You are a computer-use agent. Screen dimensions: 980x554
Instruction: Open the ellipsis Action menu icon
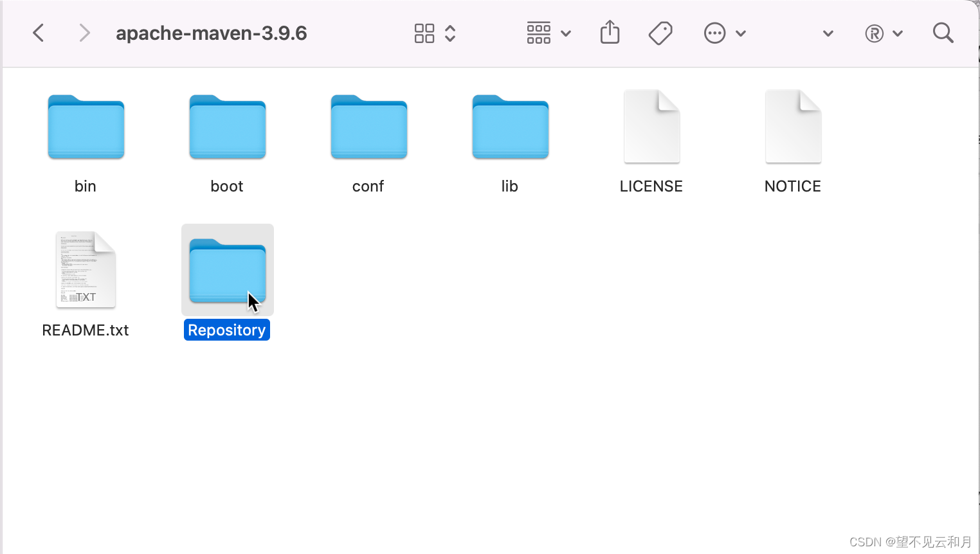[714, 33]
